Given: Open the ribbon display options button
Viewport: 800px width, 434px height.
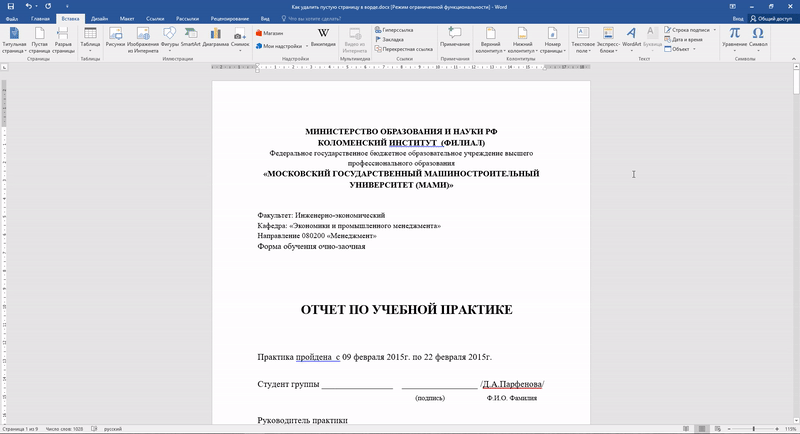Looking at the screenshot, I should coord(732,6).
